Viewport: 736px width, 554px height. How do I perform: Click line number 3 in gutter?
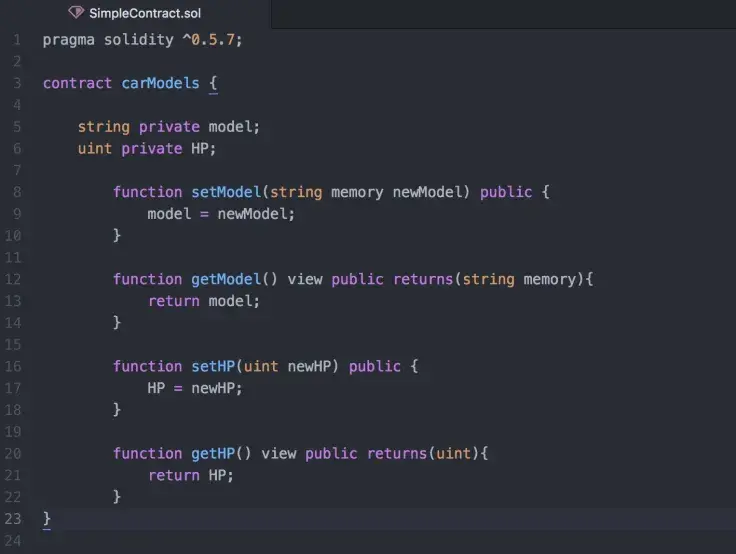tap(17, 84)
